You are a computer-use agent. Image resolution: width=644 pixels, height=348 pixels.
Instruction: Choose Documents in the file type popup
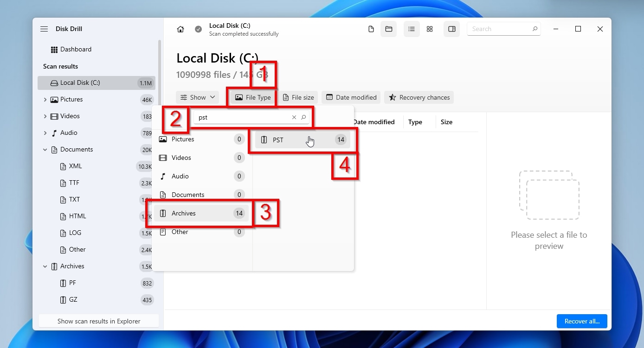click(x=201, y=195)
